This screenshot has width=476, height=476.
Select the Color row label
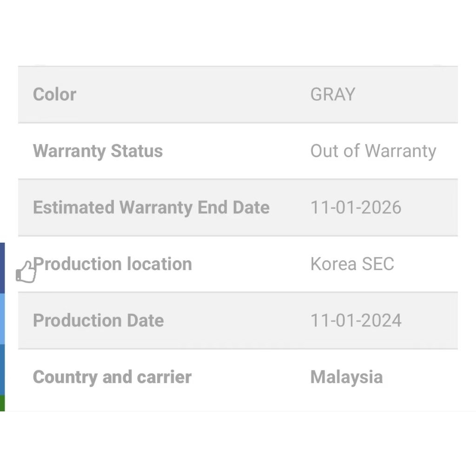(54, 94)
